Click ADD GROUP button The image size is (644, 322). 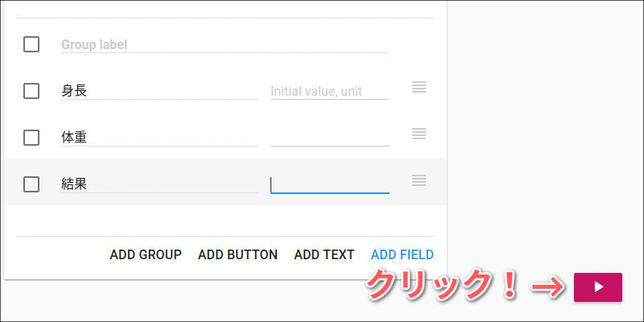pos(146,254)
